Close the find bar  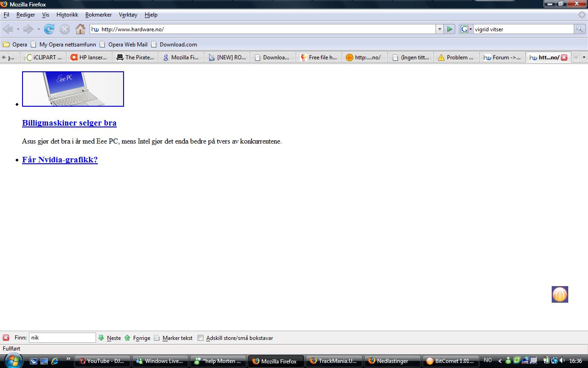[6, 338]
